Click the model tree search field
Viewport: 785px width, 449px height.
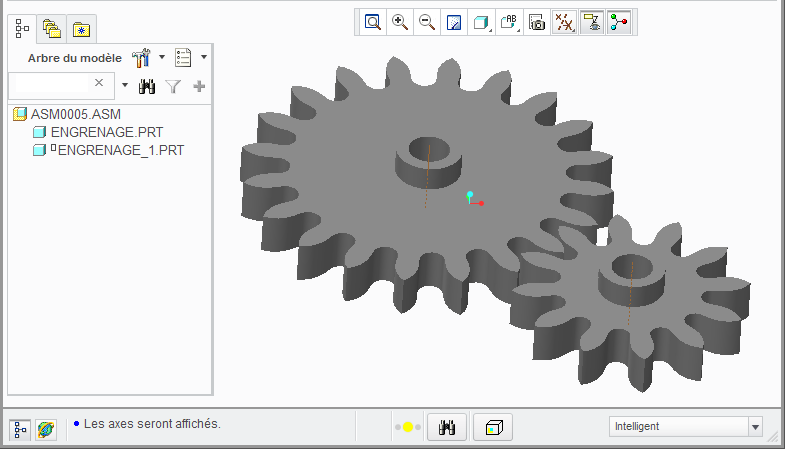(50, 85)
